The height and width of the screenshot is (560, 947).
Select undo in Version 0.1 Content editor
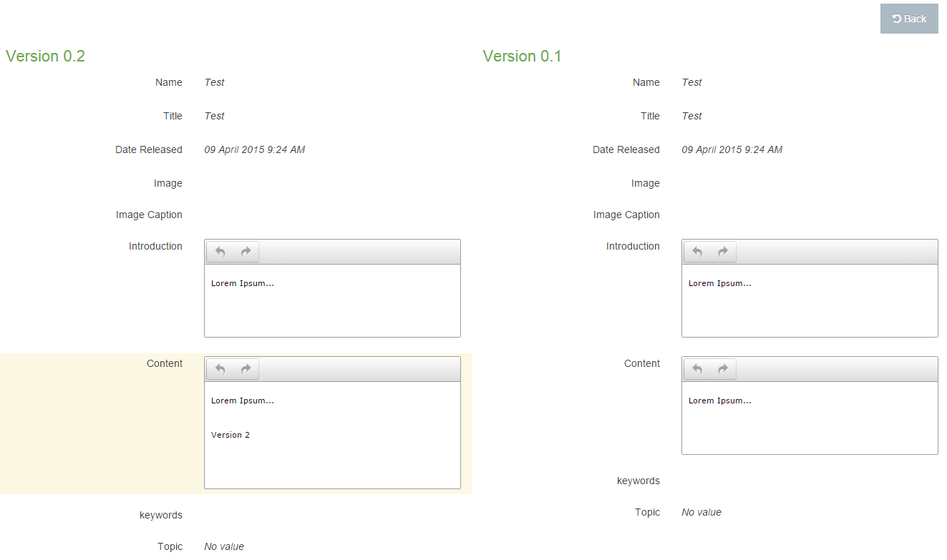(698, 369)
